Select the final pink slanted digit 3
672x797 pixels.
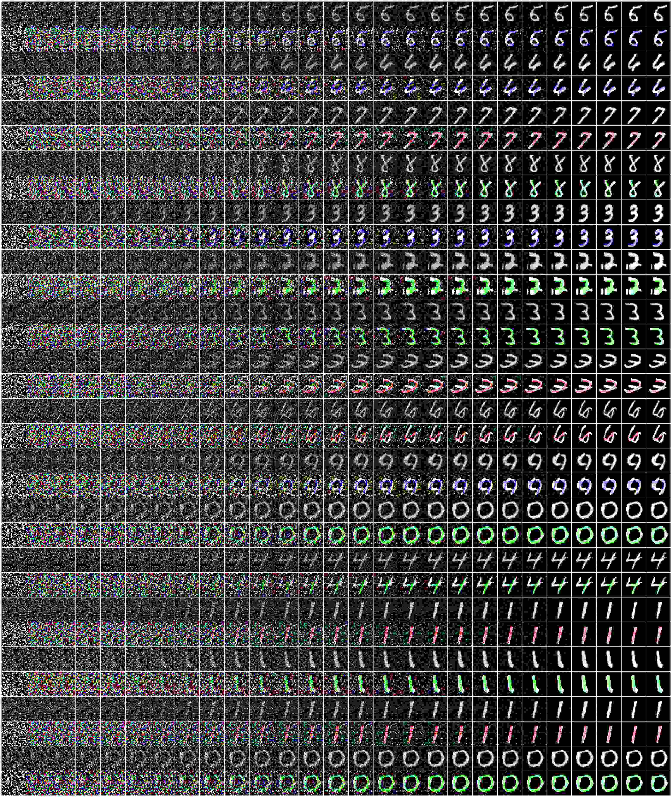[x=659, y=386]
